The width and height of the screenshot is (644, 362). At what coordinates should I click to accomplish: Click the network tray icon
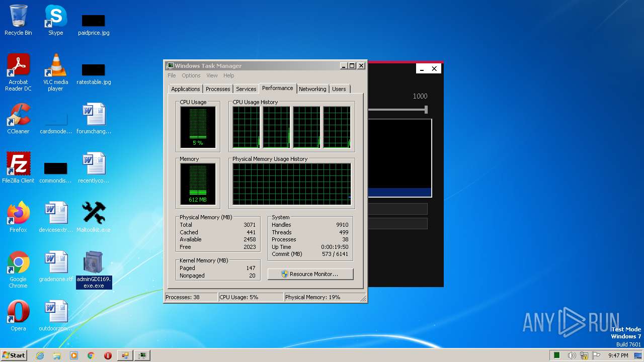tap(584, 355)
